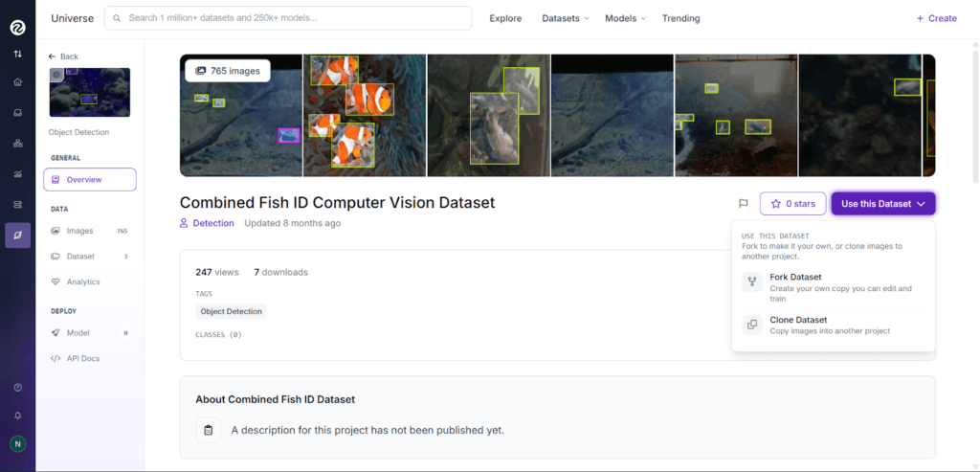
Task: Click the report flag icon
Action: [x=743, y=204]
